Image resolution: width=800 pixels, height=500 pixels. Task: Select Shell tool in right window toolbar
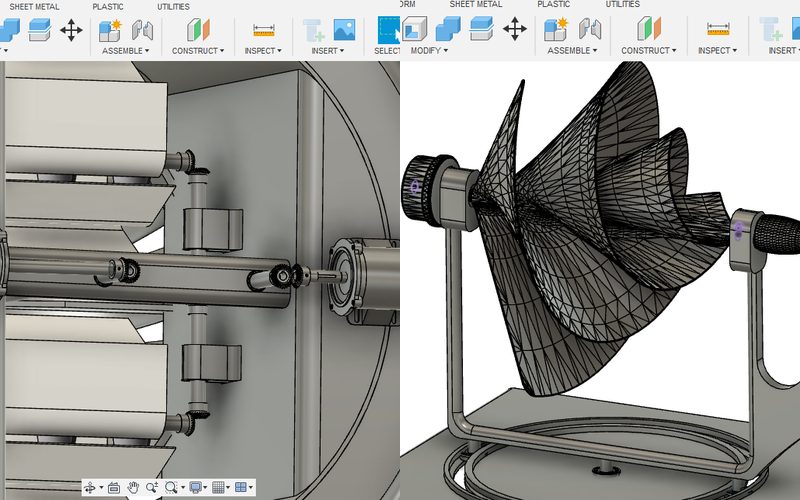tap(414, 29)
